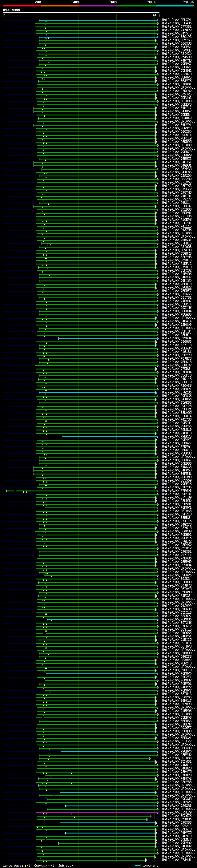Select the UniRef100_Q22B78 entry
197x868 pixels.
pos(176,74)
